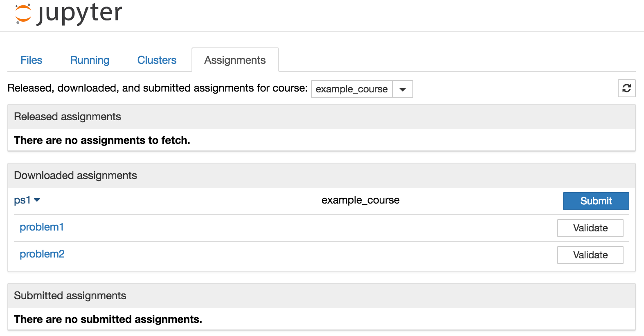This screenshot has width=644, height=336.
Task: Open the problem2 notebook link
Action: [x=42, y=254]
